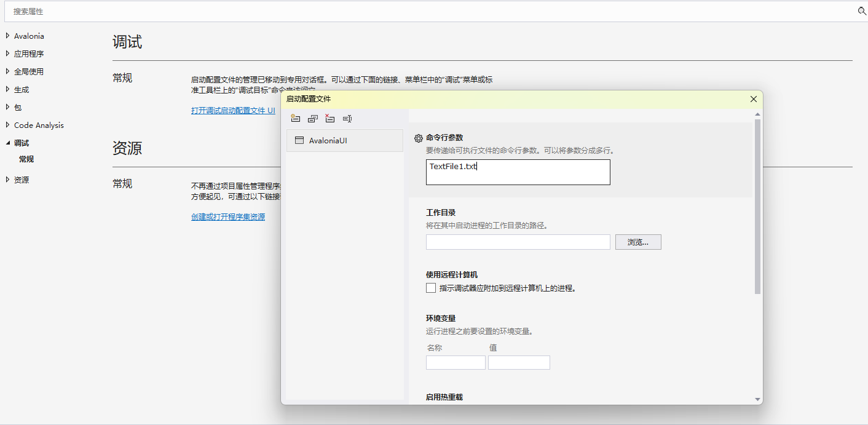Expand the 全局使用 category arrow
The image size is (868, 425).
click(x=7, y=71)
